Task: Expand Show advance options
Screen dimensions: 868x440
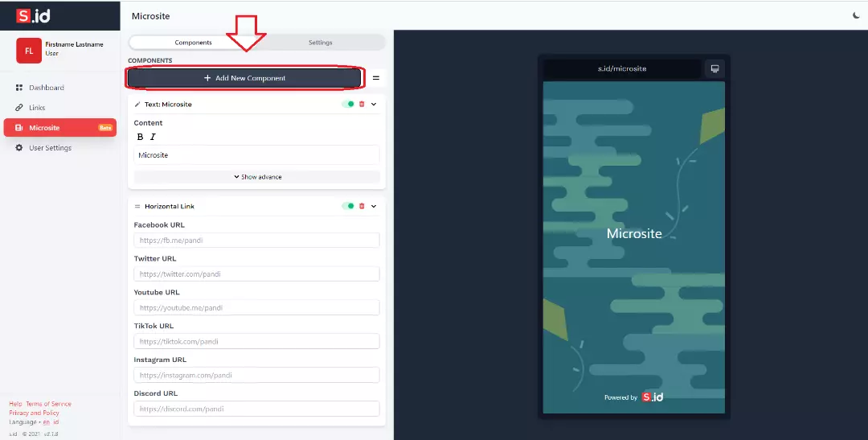Action: coord(257,177)
